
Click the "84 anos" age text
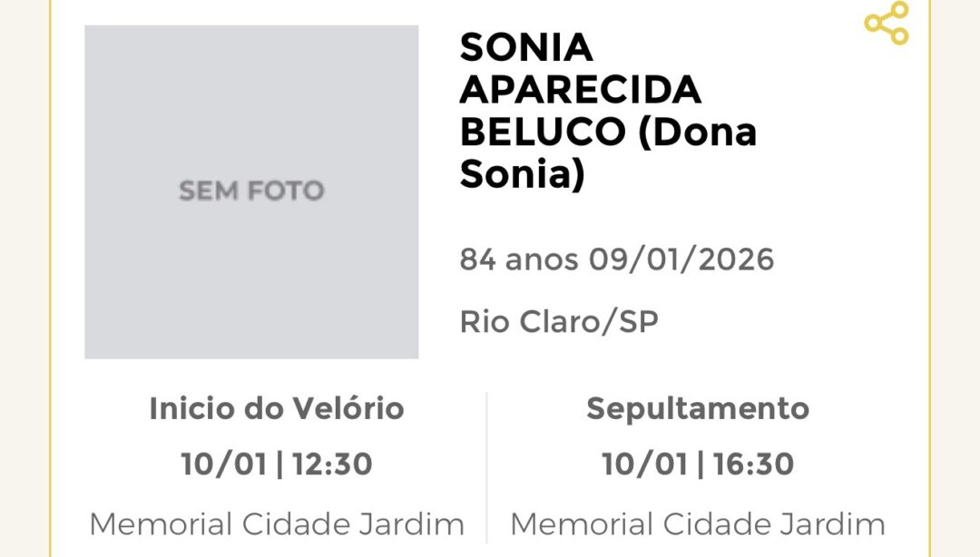[x=518, y=260]
